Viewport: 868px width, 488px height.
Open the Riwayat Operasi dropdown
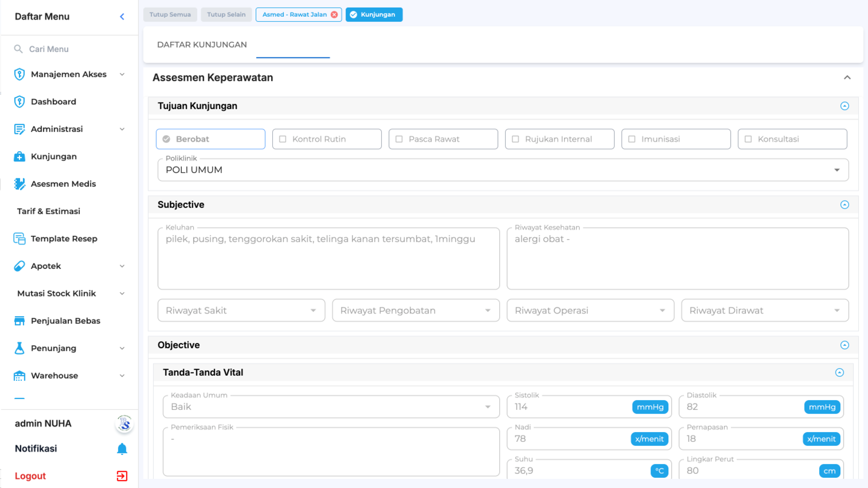click(590, 310)
